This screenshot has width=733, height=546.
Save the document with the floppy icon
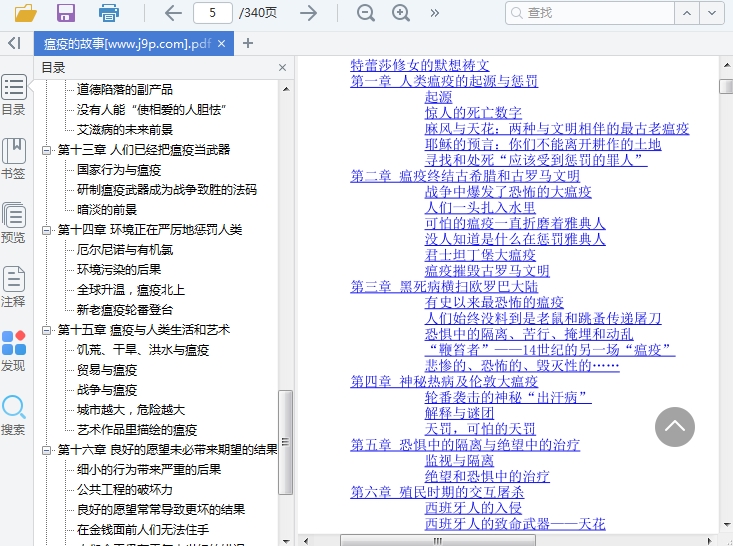coord(66,13)
